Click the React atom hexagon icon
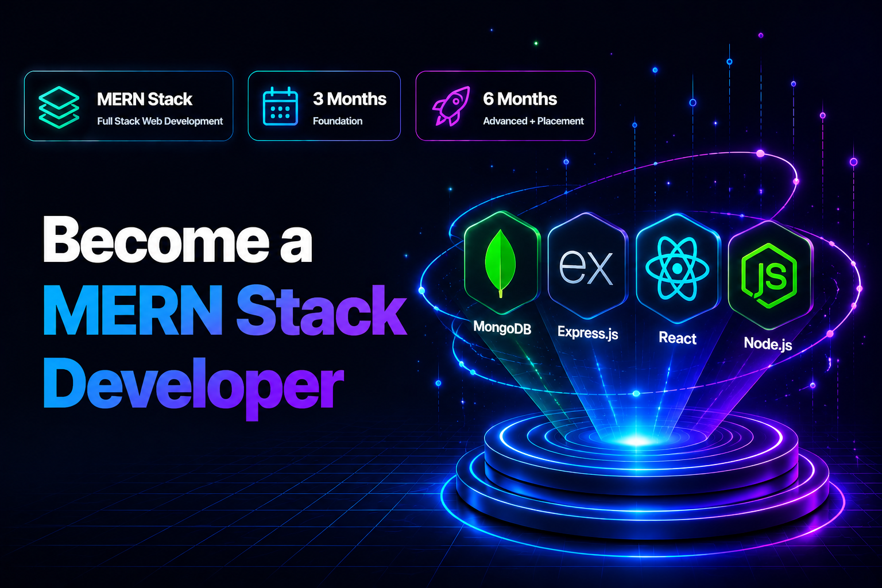The image size is (882, 588). click(678, 268)
